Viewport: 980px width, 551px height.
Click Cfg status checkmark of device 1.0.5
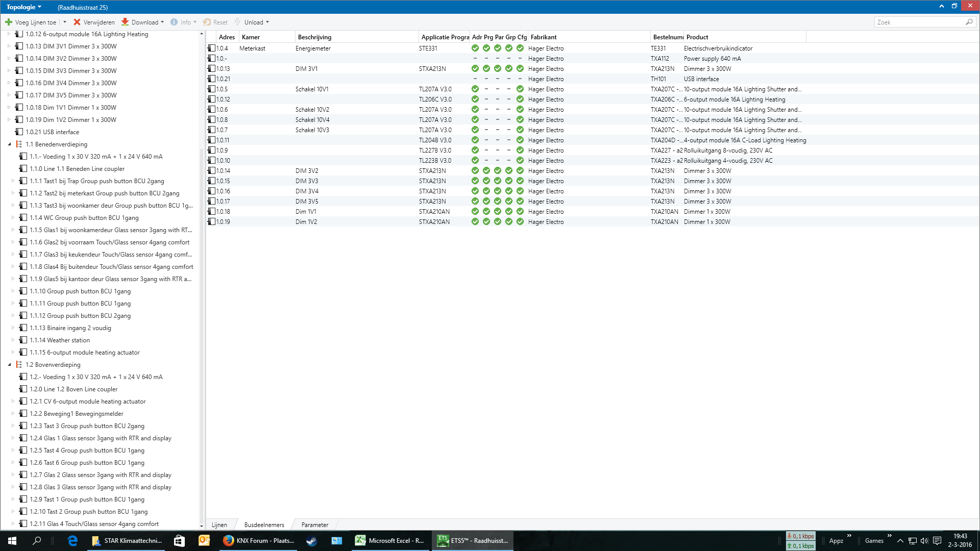pos(520,89)
